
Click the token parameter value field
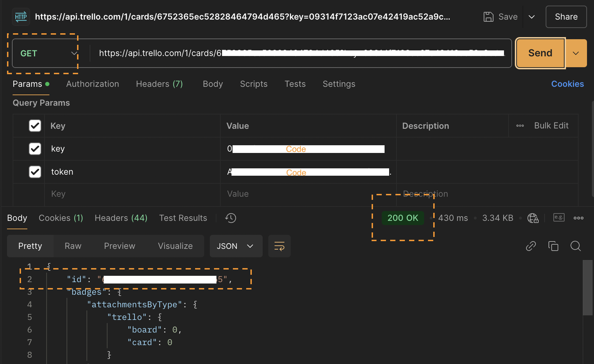308,172
